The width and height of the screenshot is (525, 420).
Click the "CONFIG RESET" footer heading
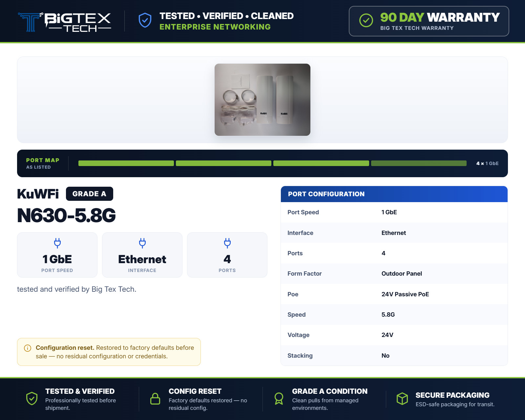[195, 391]
